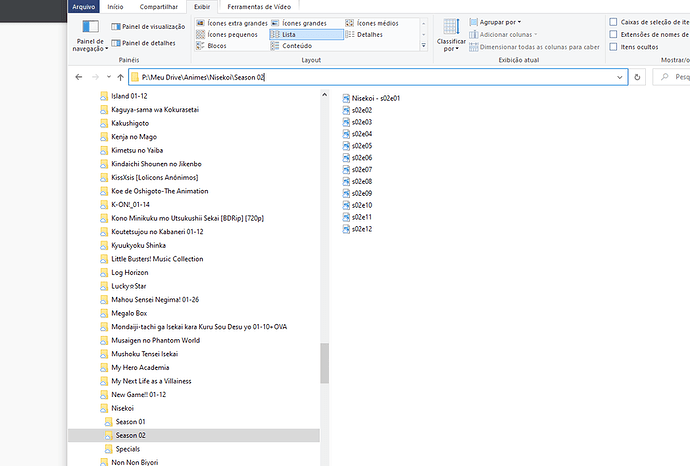Open the Arquivo menu tab

coord(84,7)
